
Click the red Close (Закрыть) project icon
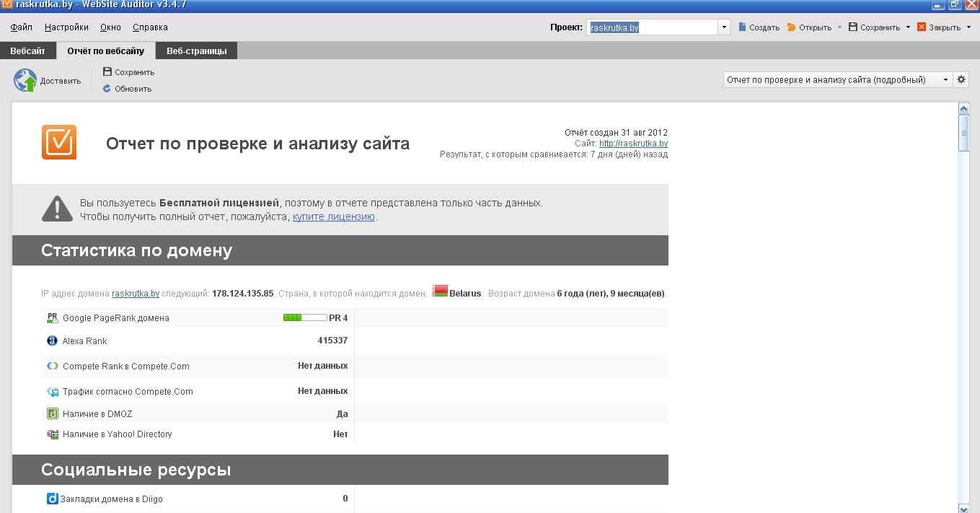point(922,27)
